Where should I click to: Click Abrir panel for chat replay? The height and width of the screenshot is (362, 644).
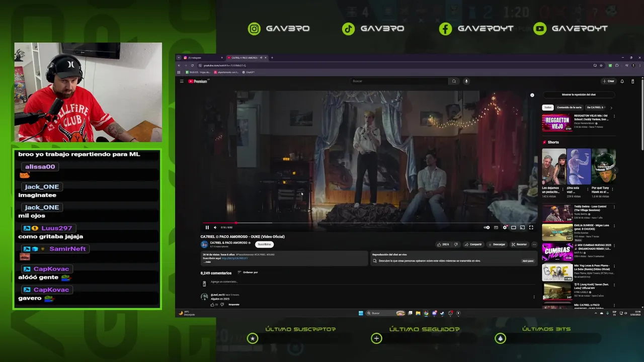pos(528,261)
